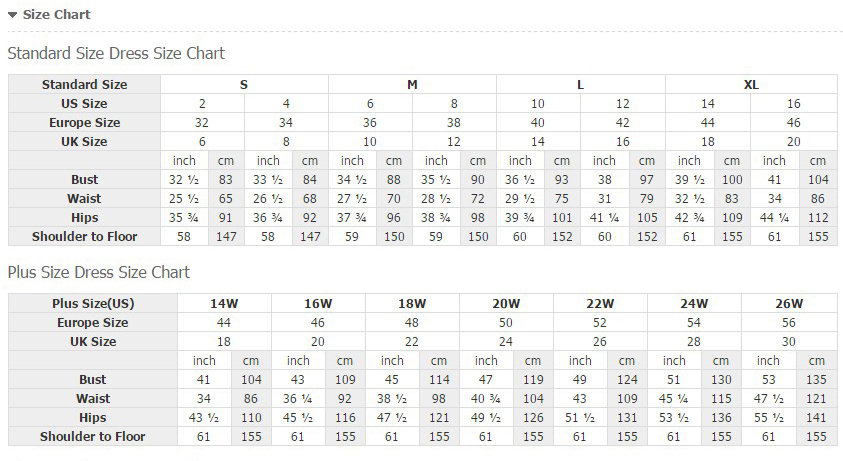Select the 14W column header

(224, 304)
